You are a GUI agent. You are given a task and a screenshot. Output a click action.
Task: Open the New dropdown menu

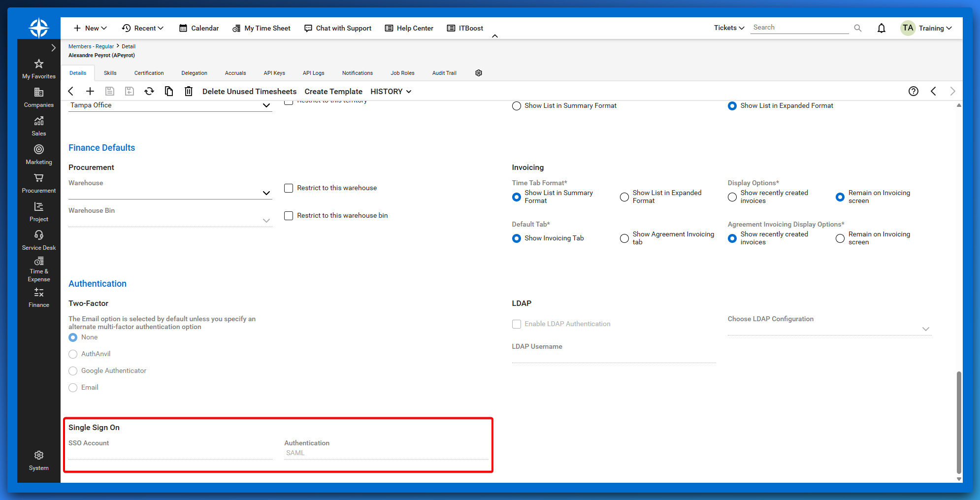(x=90, y=28)
